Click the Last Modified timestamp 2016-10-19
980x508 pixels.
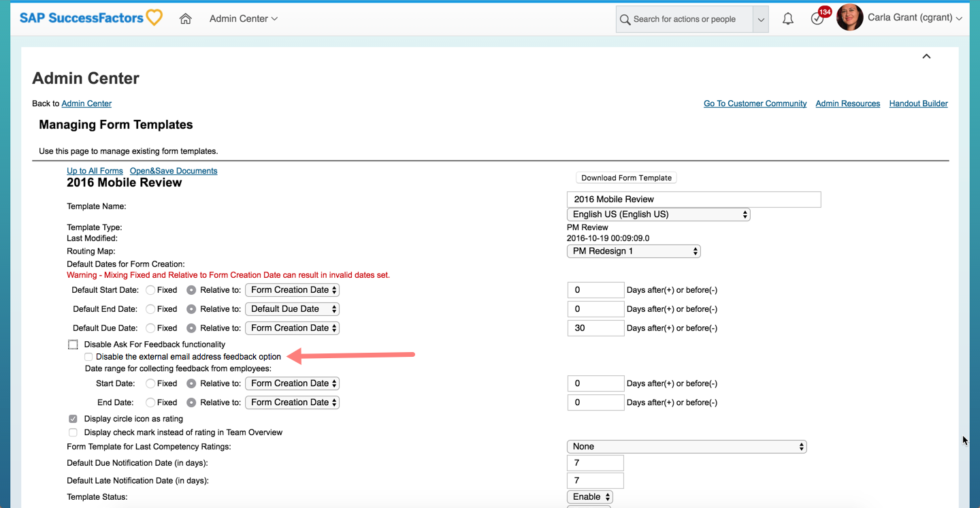(608, 238)
